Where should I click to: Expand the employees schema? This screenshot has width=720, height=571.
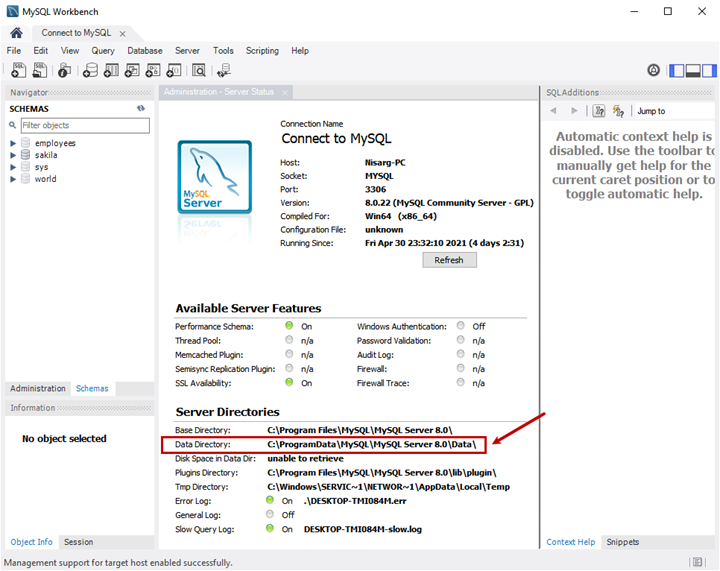[x=13, y=143]
